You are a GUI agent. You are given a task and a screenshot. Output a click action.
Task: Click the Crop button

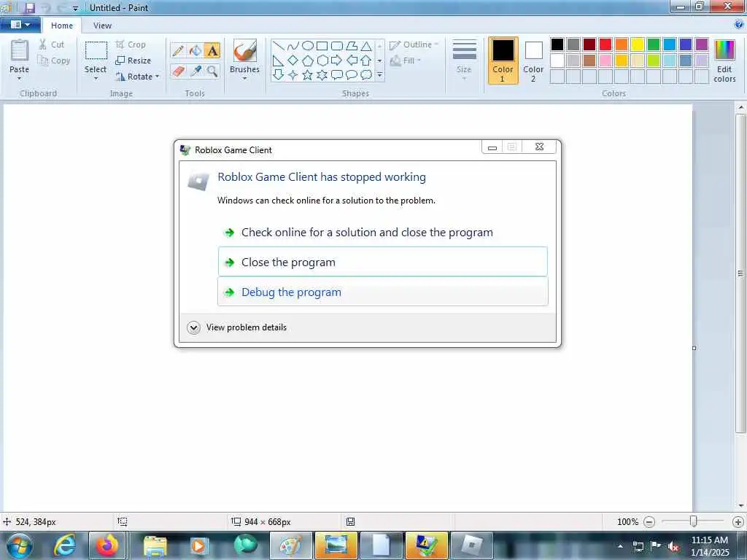[131, 44]
